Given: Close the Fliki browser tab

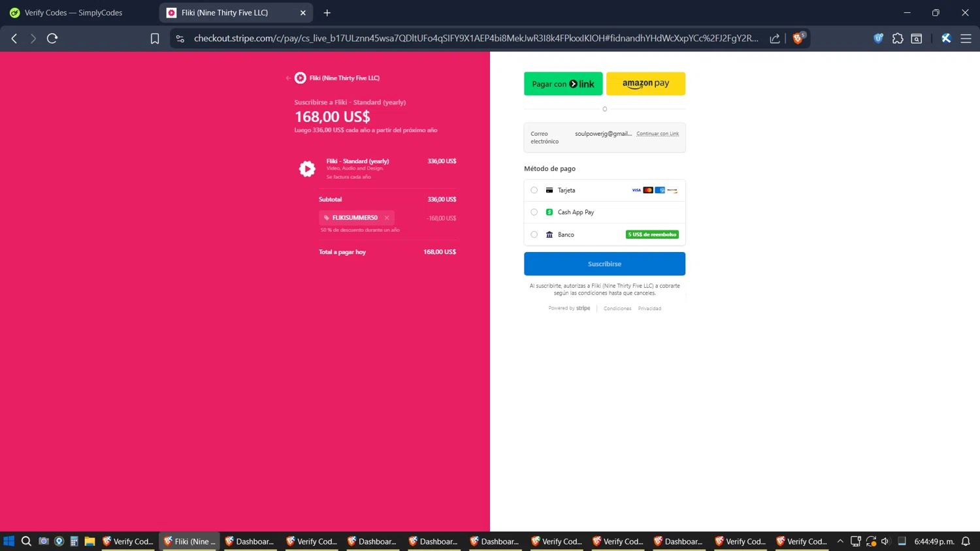Looking at the screenshot, I should 303,13.
